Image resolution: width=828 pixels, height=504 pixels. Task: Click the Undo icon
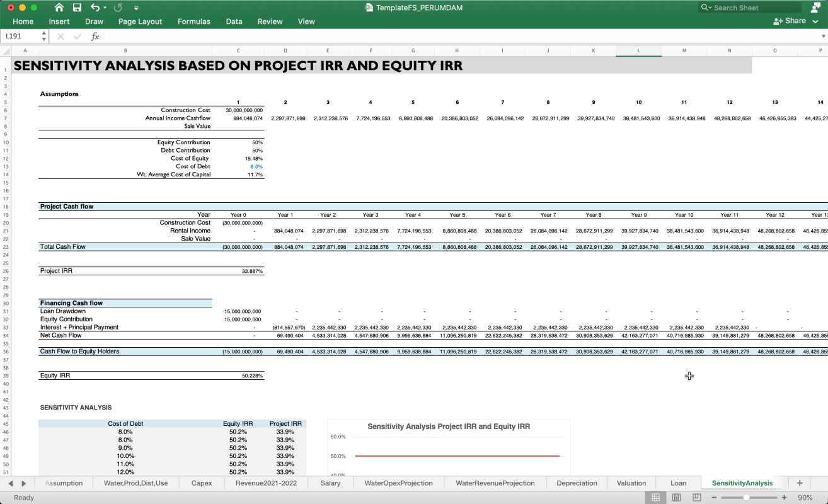pos(93,7)
